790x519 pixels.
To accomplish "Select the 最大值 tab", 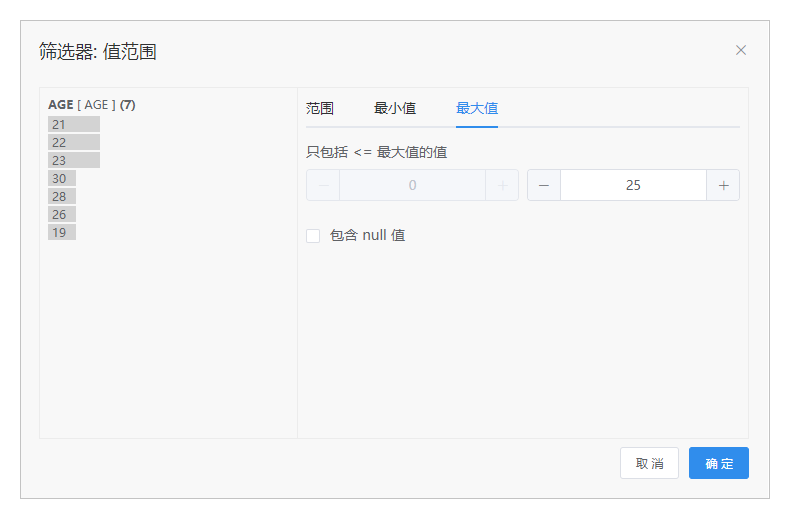I will (x=477, y=108).
